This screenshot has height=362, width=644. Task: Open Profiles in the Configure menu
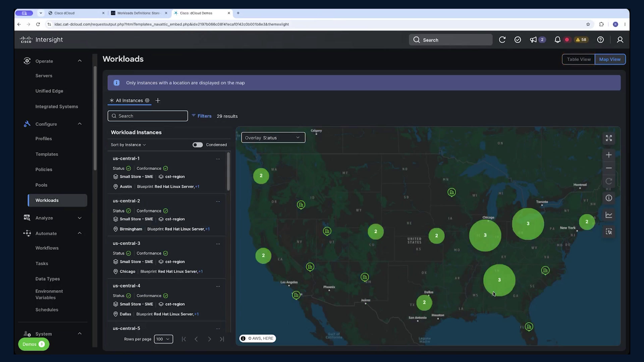[x=44, y=139]
